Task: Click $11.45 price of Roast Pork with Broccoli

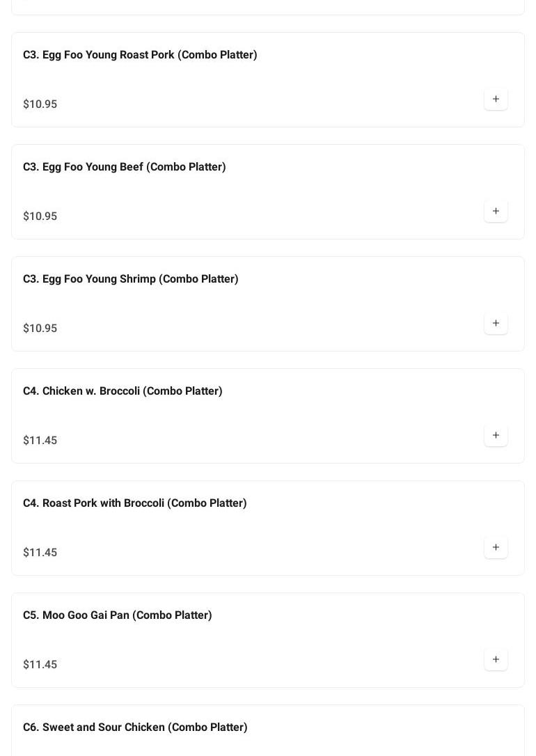Action: pyautogui.click(x=40, y=553)
